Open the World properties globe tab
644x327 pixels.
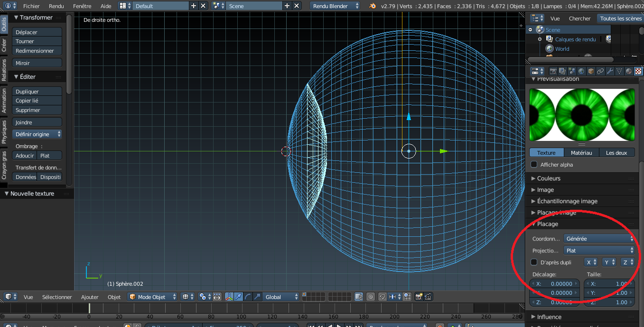click(x=581, y=71)
